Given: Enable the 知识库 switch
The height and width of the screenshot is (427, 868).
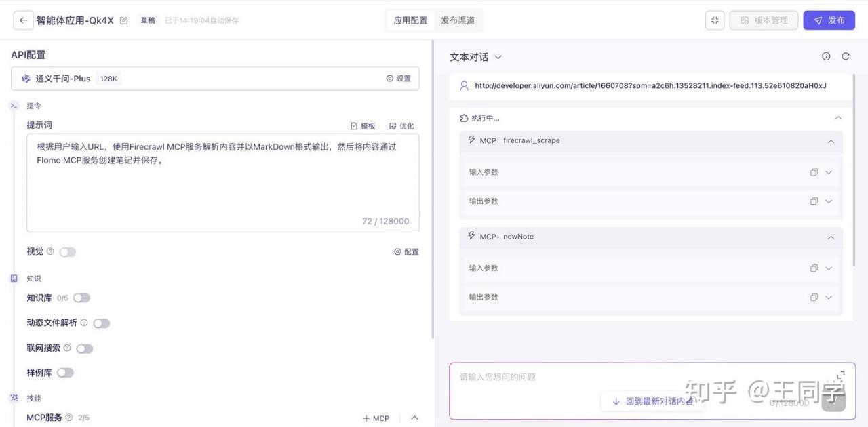Looking at the screenshot, I should [81, 298].
